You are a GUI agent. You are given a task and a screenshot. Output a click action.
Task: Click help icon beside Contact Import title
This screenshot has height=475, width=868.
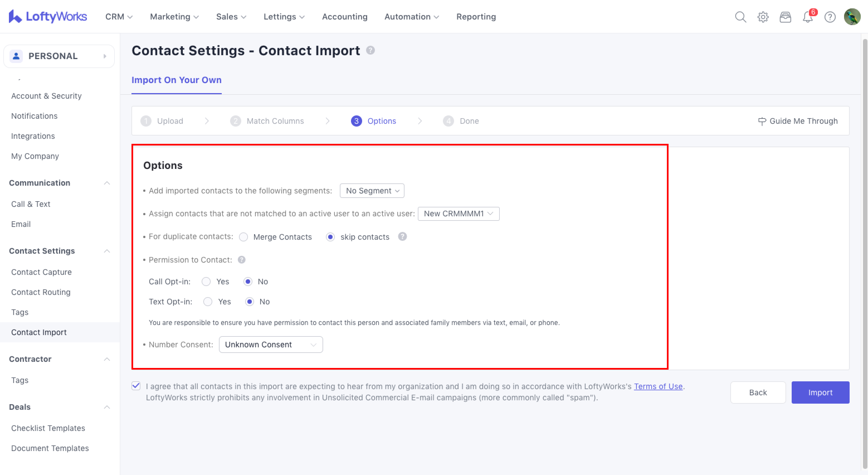tap(370, 50)
